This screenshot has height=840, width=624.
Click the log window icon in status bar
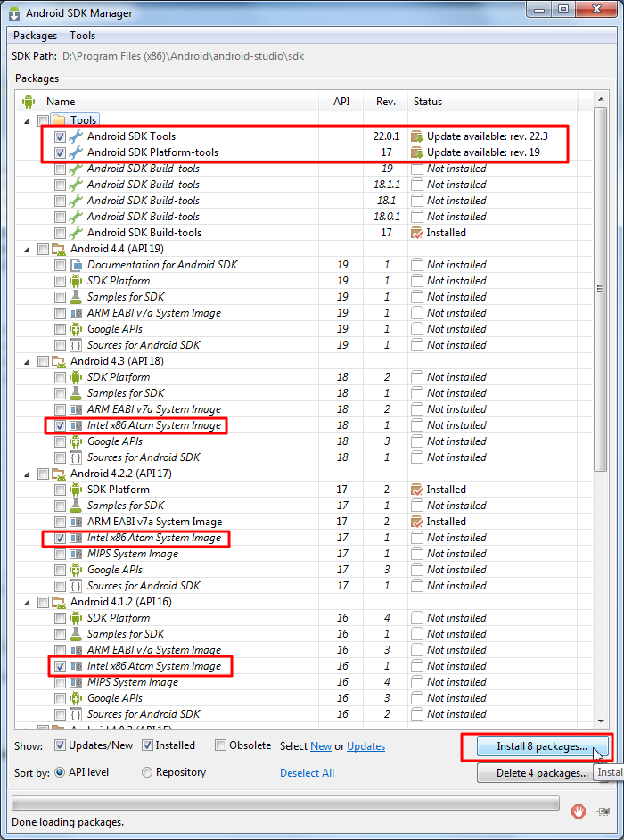pos(603,811)
